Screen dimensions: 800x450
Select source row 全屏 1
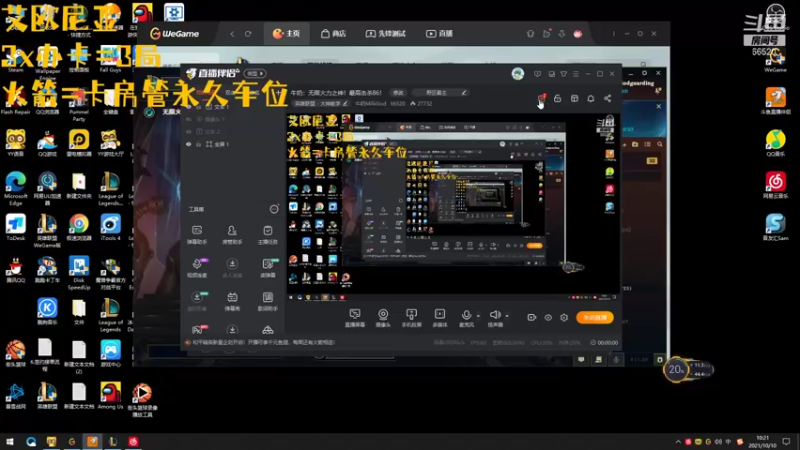(x=231, y=144)
